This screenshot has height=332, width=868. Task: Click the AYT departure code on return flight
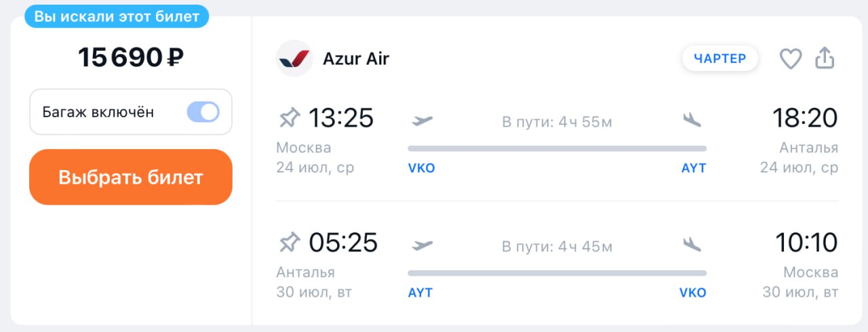pyautogui.click(x=420, y=293)
